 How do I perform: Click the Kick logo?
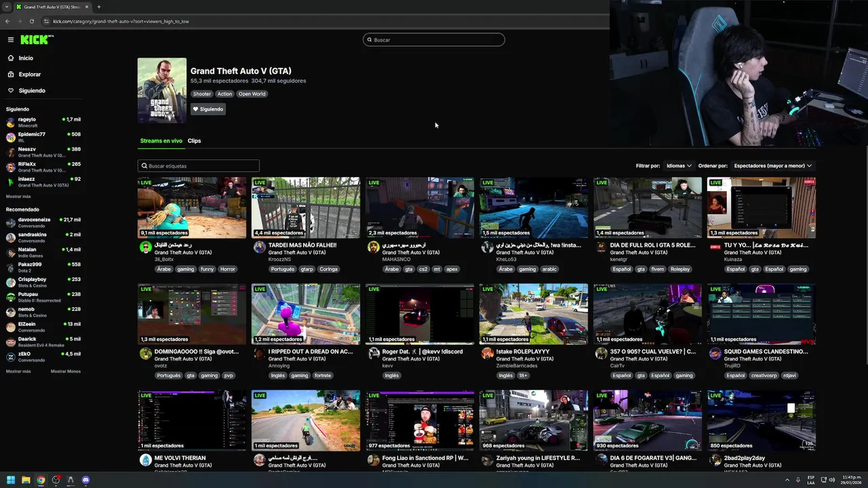pyautogui.click(x=36, y=40)
